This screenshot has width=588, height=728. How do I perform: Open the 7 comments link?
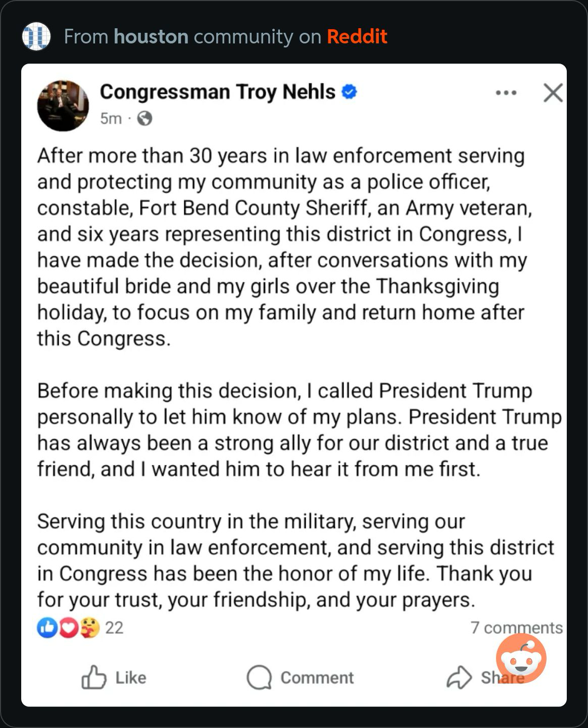click(x=516, y=628)
